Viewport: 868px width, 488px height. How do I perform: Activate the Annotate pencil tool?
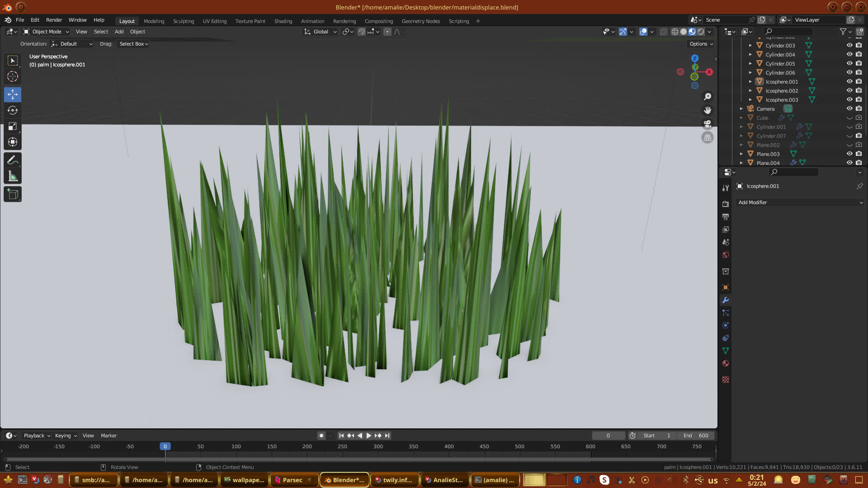point(13,160)
